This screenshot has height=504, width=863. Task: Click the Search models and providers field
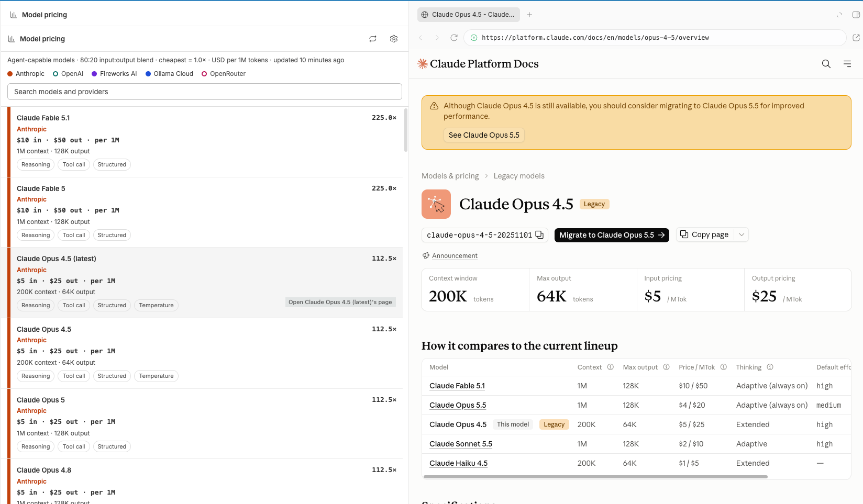205,92
